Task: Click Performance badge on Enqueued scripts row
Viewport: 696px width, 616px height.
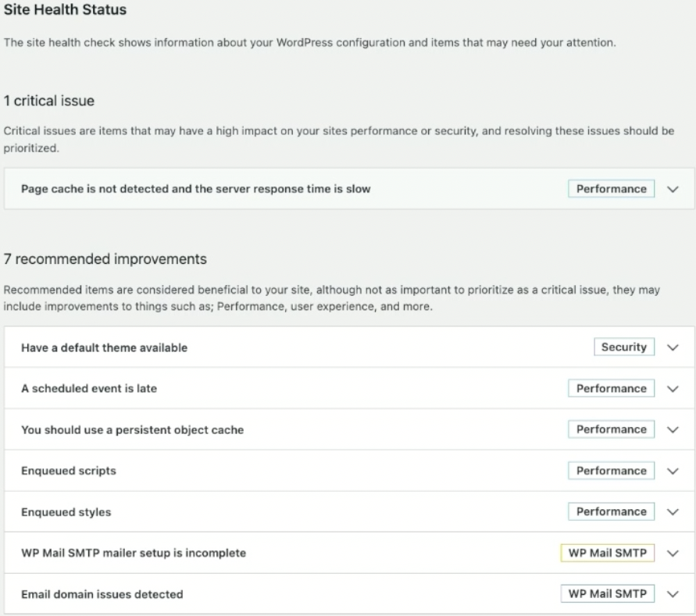Action: [x=611, y=471]
